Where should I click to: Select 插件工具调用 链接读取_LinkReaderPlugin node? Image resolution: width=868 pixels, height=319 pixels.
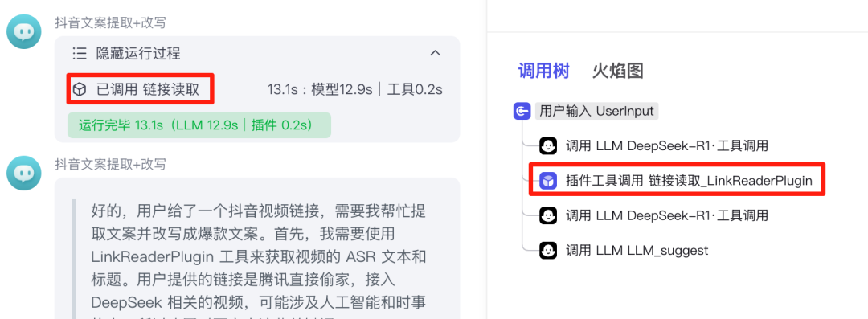[x=677, y=179]
